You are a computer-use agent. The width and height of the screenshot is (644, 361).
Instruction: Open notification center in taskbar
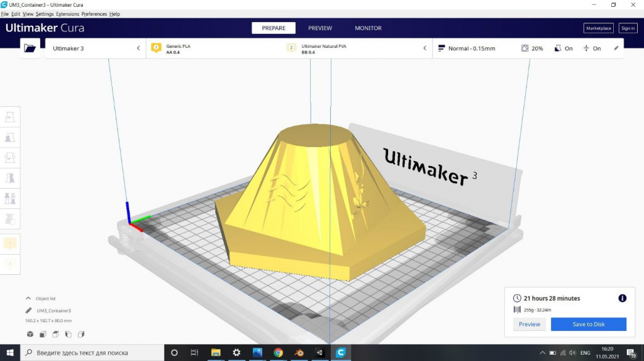pyautogui.click(x=631, y=353)
